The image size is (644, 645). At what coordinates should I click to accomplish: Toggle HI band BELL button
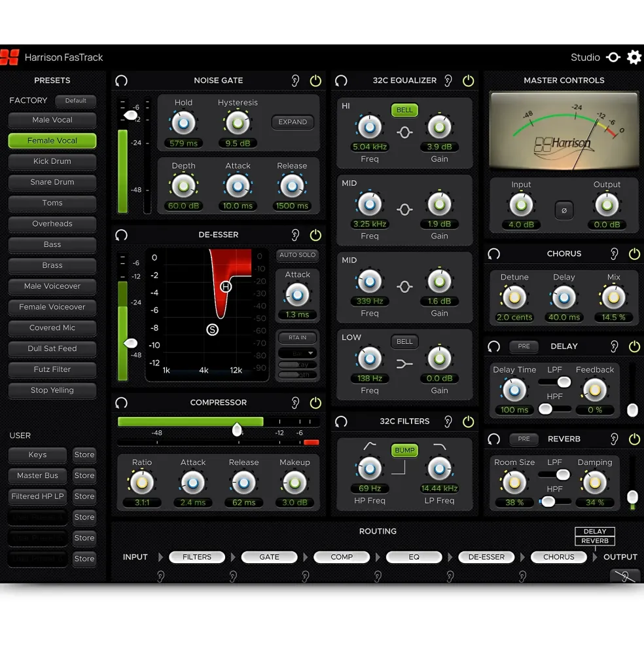coord(404,110)
